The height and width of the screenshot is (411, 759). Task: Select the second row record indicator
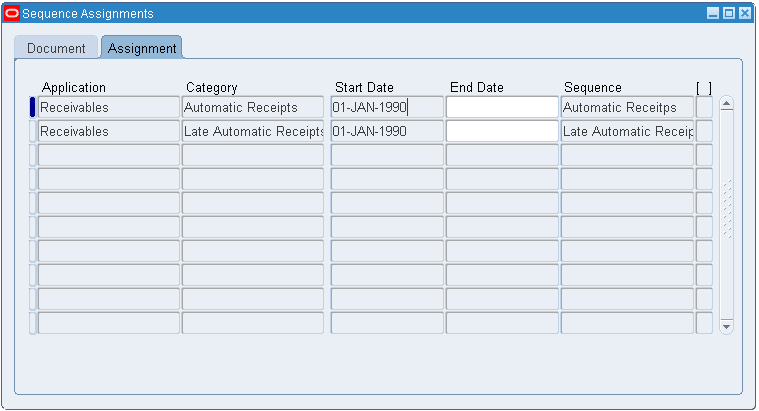tap(32, 131)
